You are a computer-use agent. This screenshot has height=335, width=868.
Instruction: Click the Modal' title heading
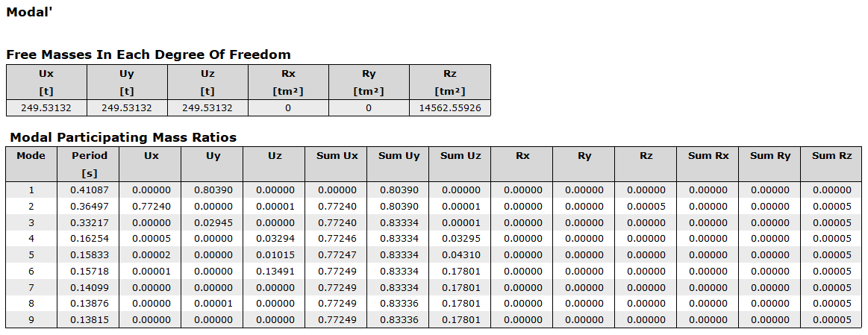[29, 11]
